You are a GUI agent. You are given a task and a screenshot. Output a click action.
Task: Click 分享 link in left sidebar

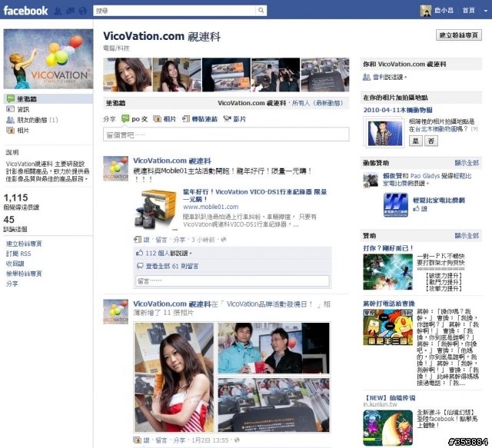12,284
